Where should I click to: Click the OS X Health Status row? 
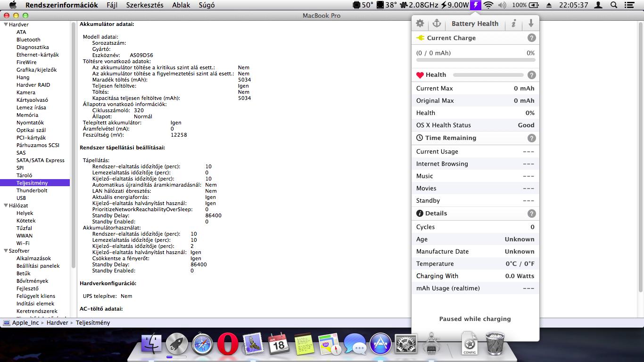pyautogui.click(x=475, y=125)
